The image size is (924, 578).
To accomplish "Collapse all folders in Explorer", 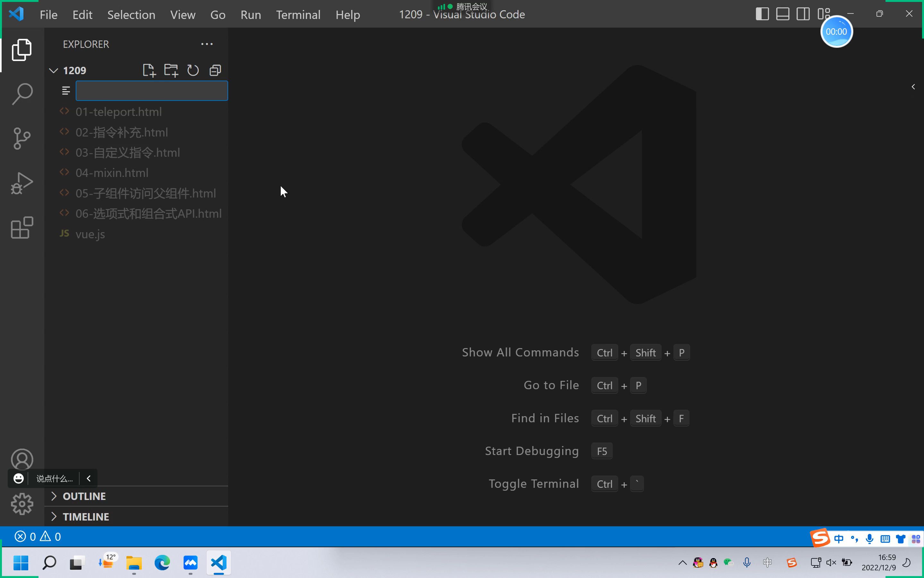I will [215, 70].
